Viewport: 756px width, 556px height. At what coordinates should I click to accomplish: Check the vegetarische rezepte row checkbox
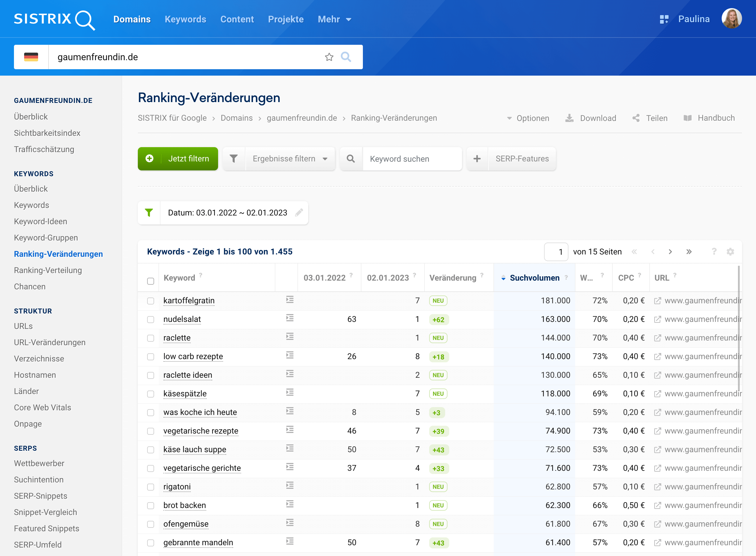(150, 431)
